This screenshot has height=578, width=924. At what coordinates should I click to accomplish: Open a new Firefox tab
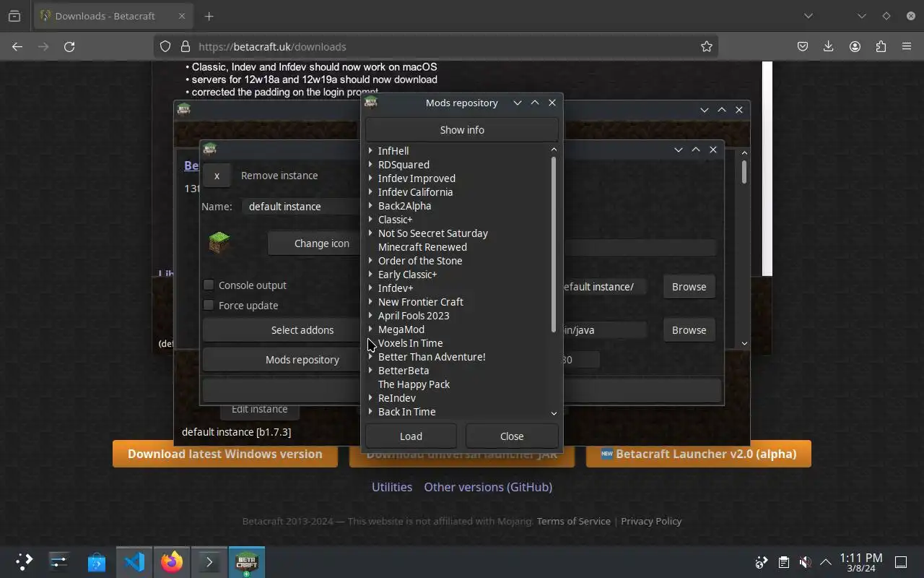(x=209, y=16)
